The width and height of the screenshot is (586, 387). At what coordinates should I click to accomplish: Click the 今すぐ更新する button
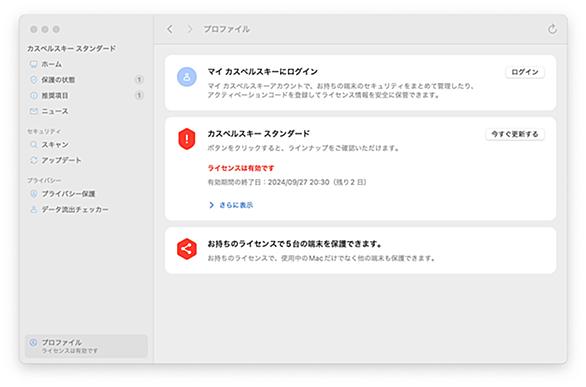(x=515, y=134)
